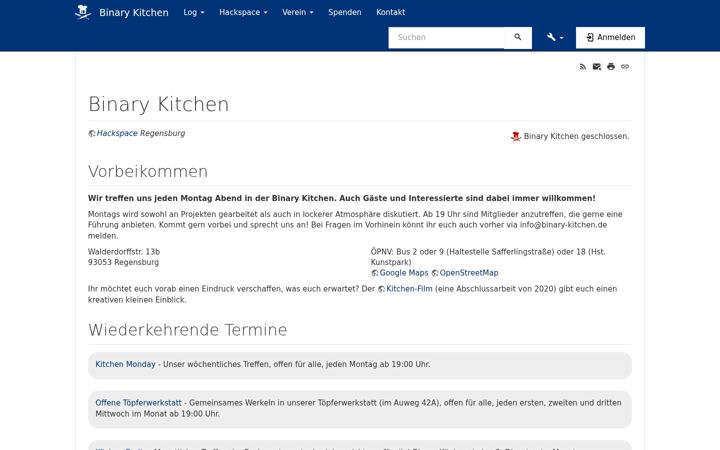Viewport: 720px width, 450px height.
Task: Click the '93053 Regensburg' address line
Action: 124,262
